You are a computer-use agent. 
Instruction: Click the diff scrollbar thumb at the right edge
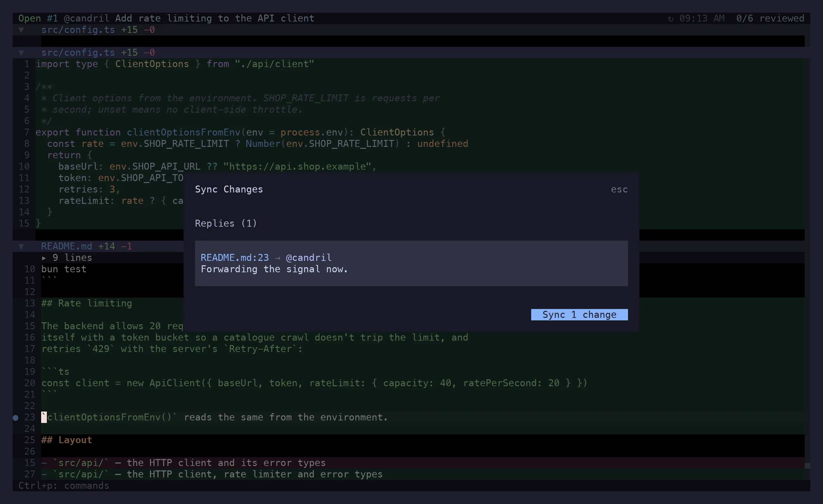[807, 466]
